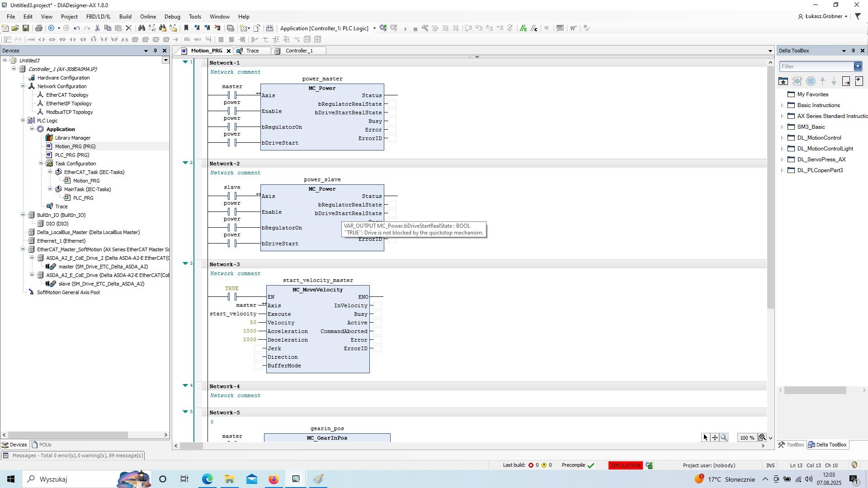The image size is (868, 488).
Task: Open Firefox from the Windows taskbar
Action: pyautogui.click(x=274, y=479)
